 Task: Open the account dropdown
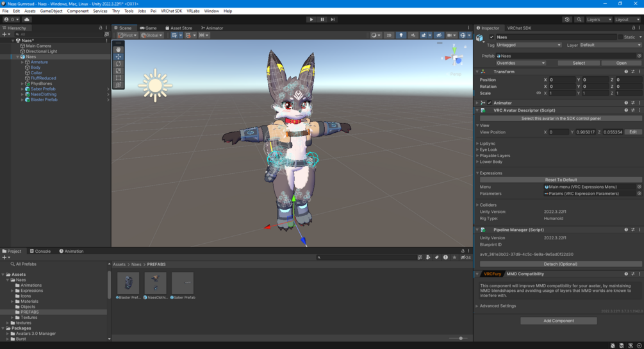point(11,19)
